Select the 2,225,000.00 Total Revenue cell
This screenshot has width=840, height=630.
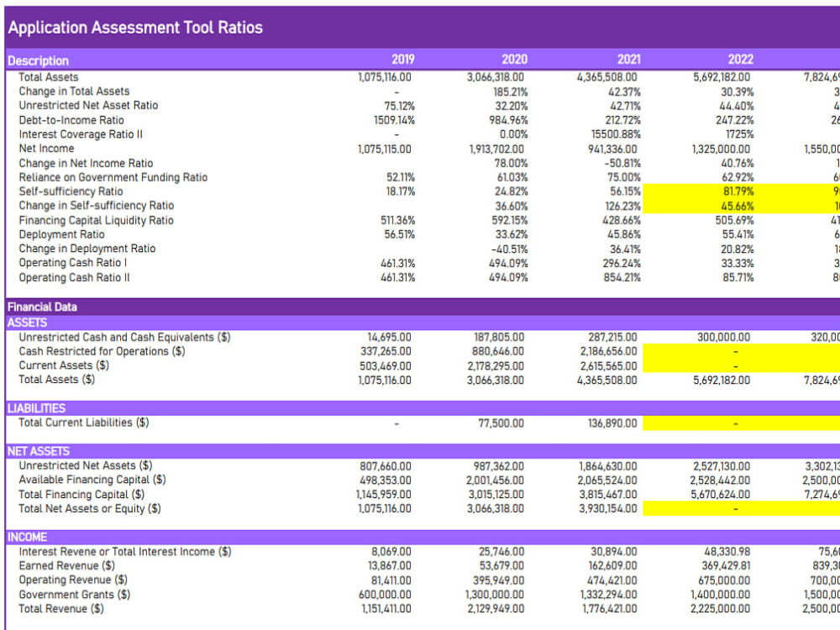pos(720,609)
